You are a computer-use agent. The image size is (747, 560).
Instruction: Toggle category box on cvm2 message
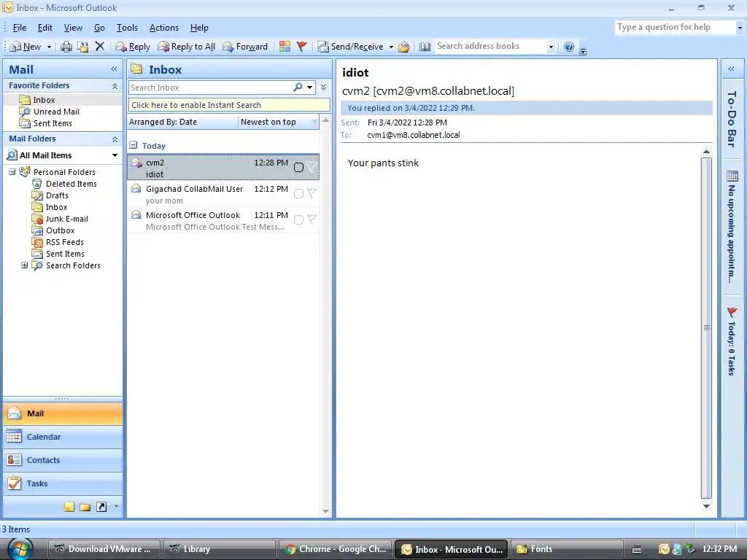pos(298,167)
